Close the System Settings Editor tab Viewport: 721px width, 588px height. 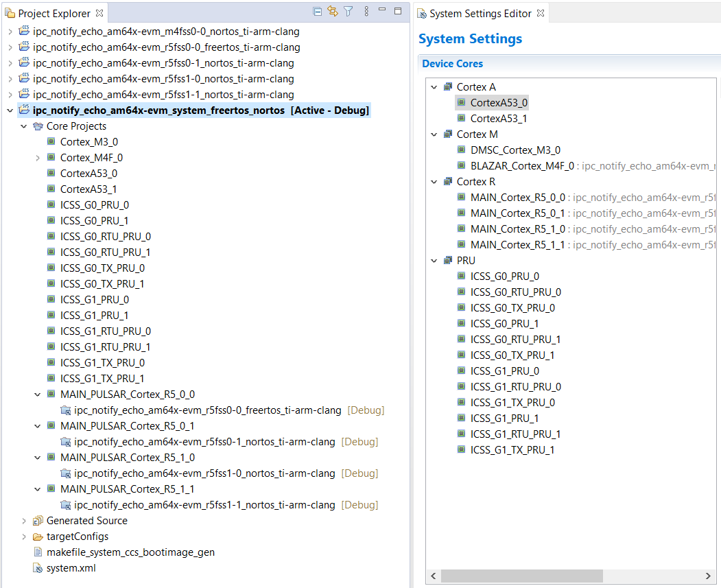tap(541, 13)
